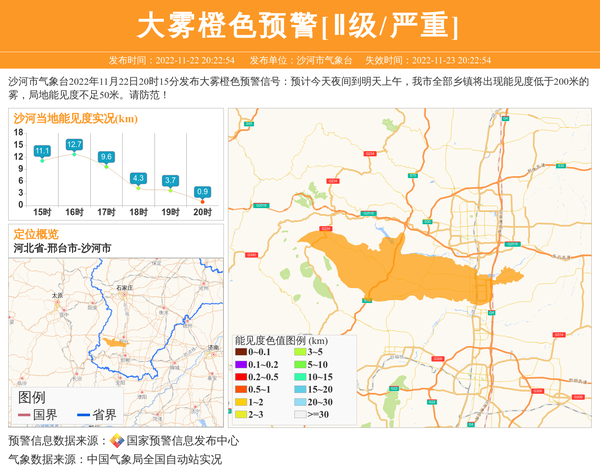Click the 0~0.1 brown legend swatch
The image size is (600, 471).
click(241, 352)
